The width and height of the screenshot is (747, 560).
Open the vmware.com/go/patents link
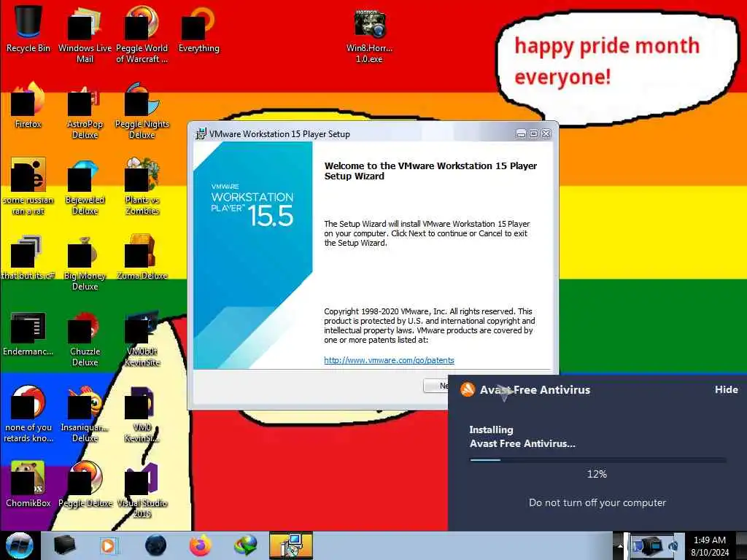(389, 360)
